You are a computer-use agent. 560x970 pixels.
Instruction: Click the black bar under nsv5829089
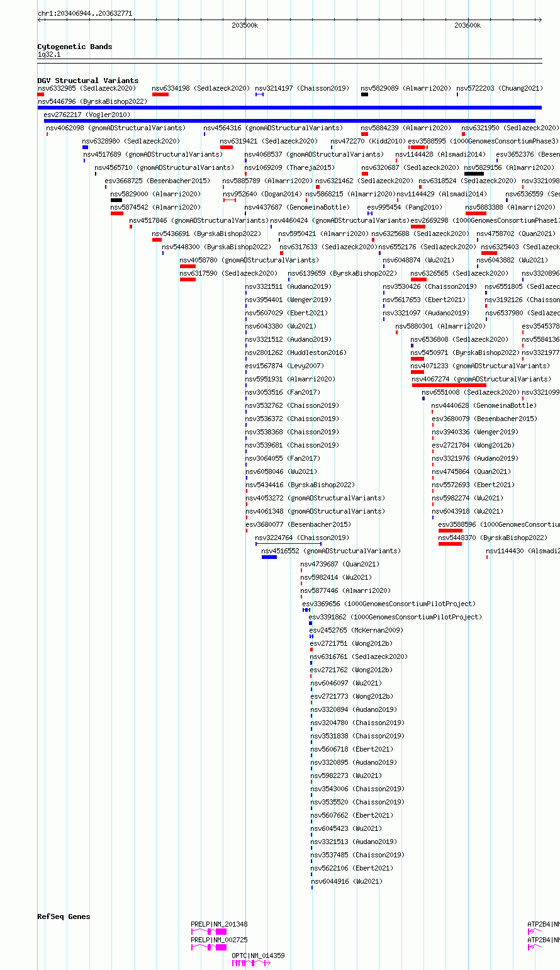(x=364, y=94)
